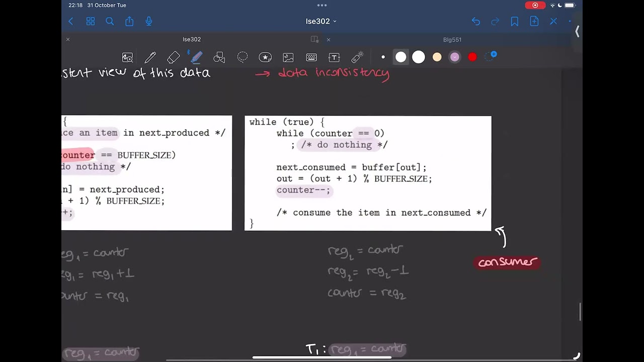644x362 pixels.
Task: Undo the last stroke
Action: pos(476,21)
